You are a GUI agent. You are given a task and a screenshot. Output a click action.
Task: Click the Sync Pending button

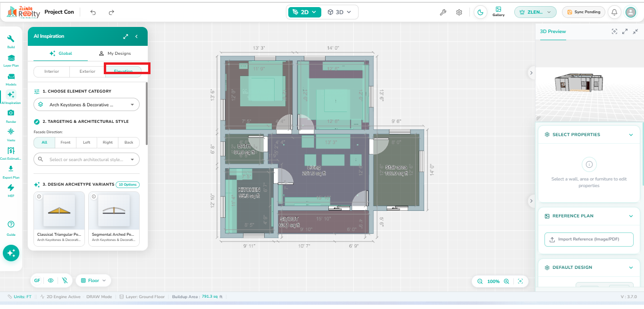pos(584,12)
